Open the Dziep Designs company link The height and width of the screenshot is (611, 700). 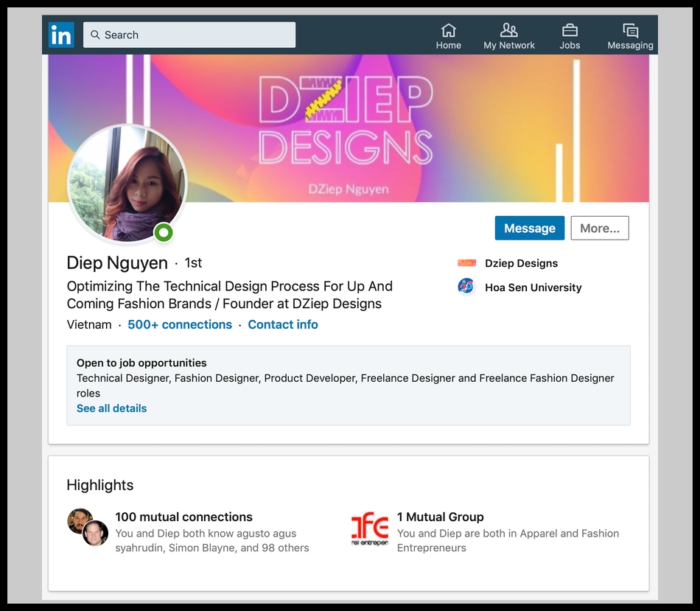point(521,263)
